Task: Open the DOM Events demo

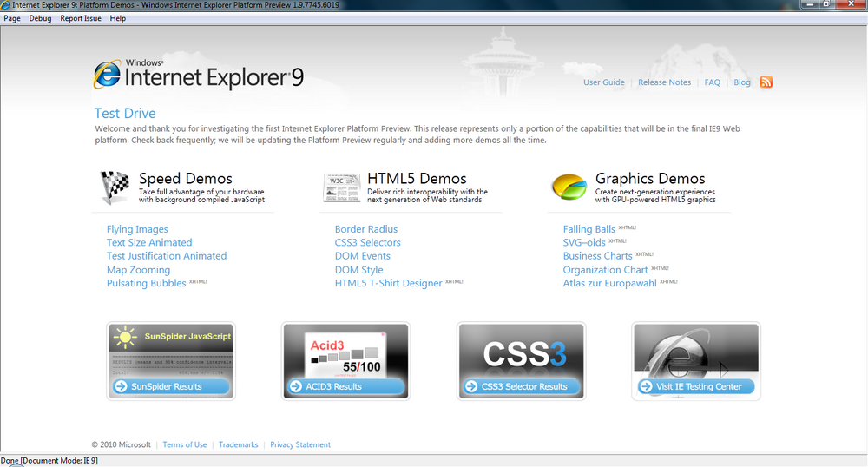Action: (x=363, y=255)
